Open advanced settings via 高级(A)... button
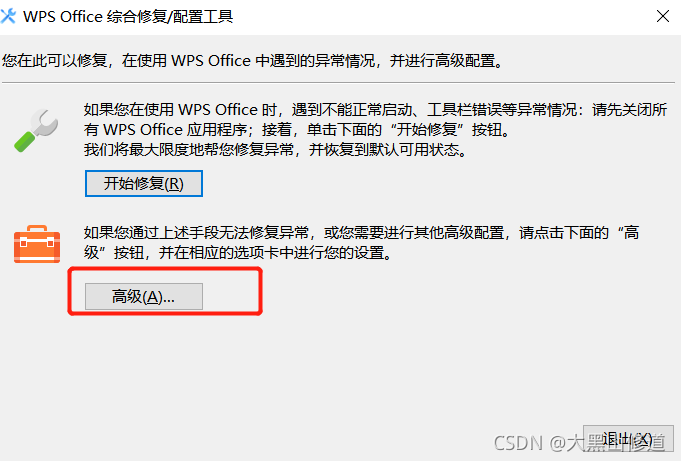The height and width of the screenshot is (461, 681). click(x=144, y=296)
